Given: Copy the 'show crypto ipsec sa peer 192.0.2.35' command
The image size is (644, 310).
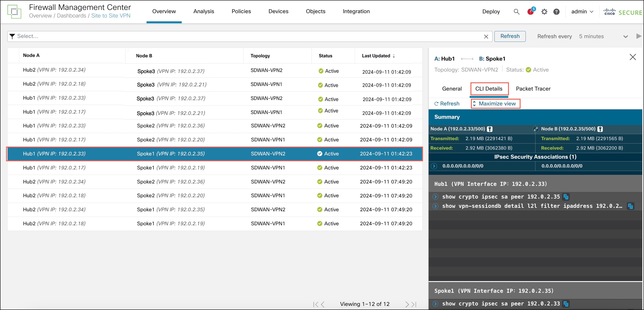Looking at the screenshot, I should [x=566, y=197].
